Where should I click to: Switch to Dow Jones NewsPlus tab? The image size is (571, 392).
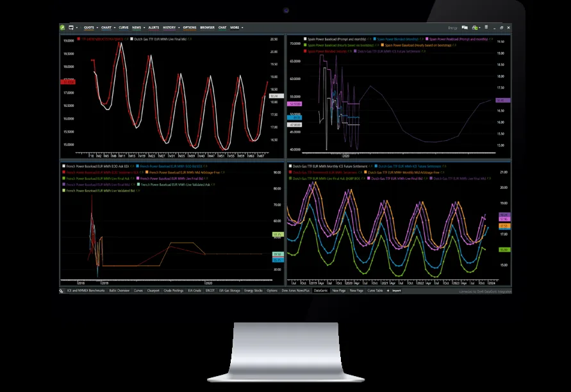(x=295, y=290)
